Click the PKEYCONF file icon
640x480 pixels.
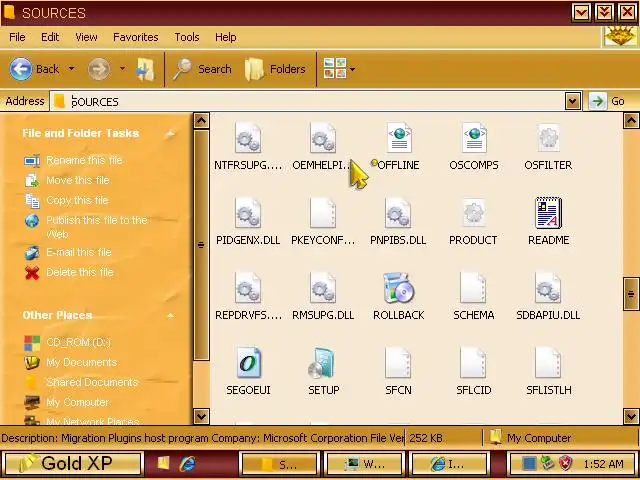[323, 213]
